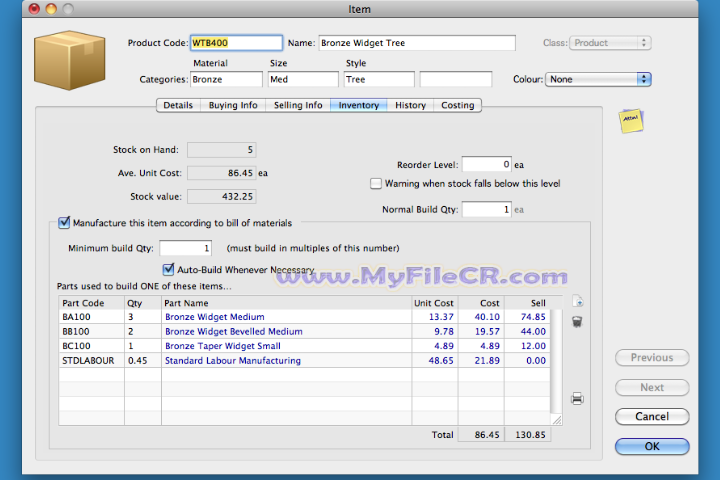
Task: Click the Product Code field WTB400
Action: pos(236,43)
